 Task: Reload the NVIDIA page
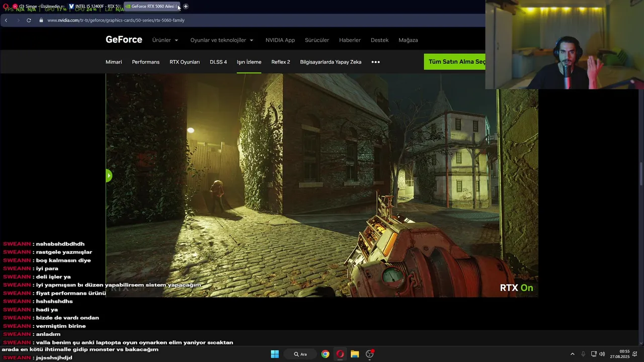29,20
